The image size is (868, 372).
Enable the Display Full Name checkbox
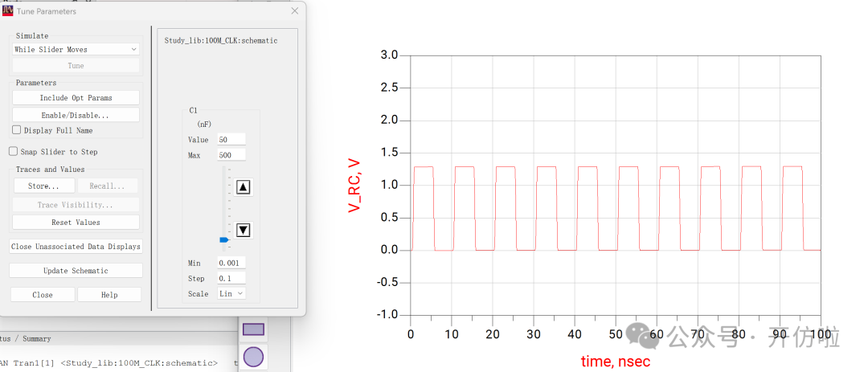pyautogui.click(x=17, y=130)
